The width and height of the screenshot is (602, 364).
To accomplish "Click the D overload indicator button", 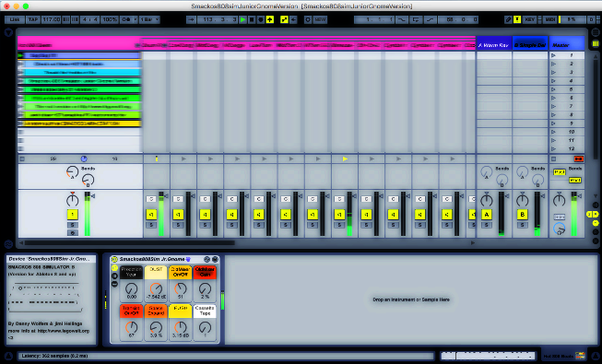I will point(591,19).
